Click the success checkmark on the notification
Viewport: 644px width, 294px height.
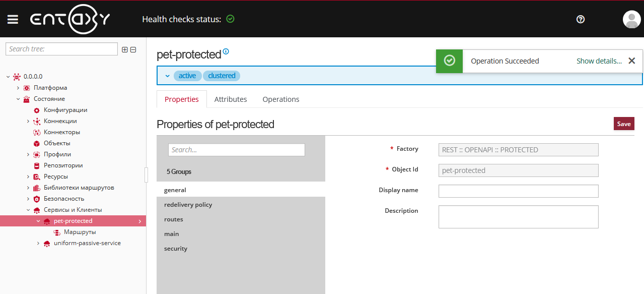click(449, 61)
